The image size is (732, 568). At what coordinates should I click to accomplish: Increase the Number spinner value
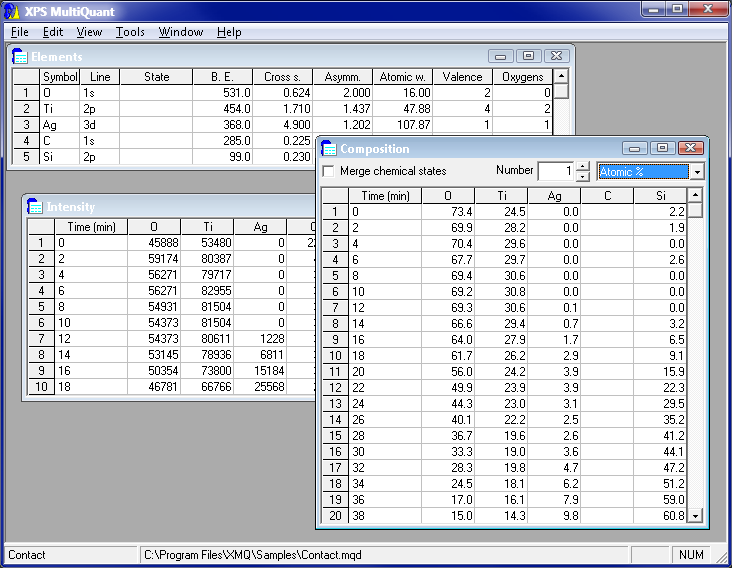coord(583,166)
